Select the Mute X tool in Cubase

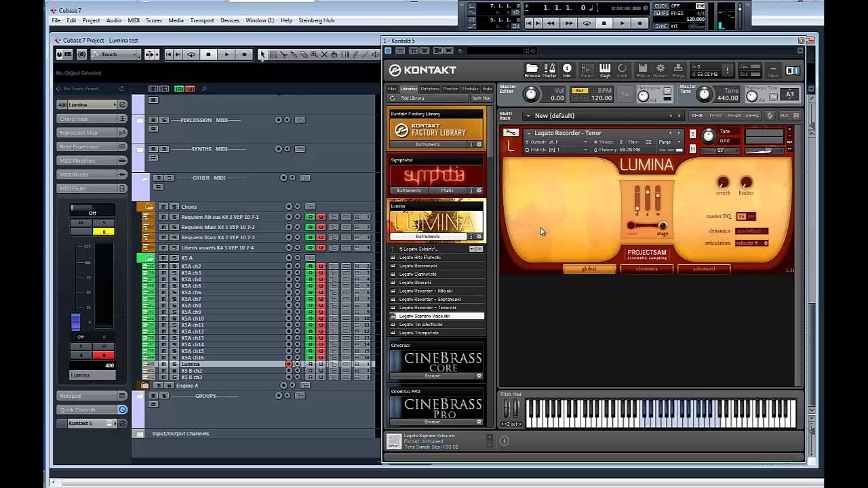coord(323,54)
